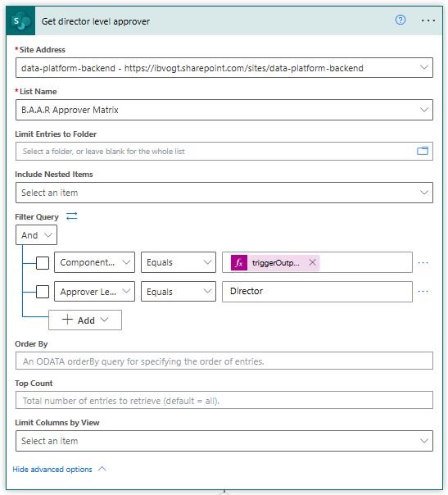Open options for the Approver Level filter row
This screenshot has height=495, width=448.
423,292
